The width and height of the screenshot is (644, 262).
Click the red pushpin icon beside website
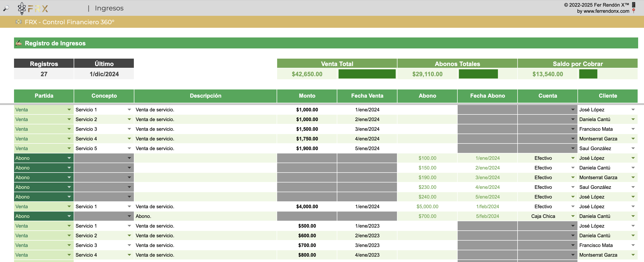pyautogui.click(x=634, y=11)
